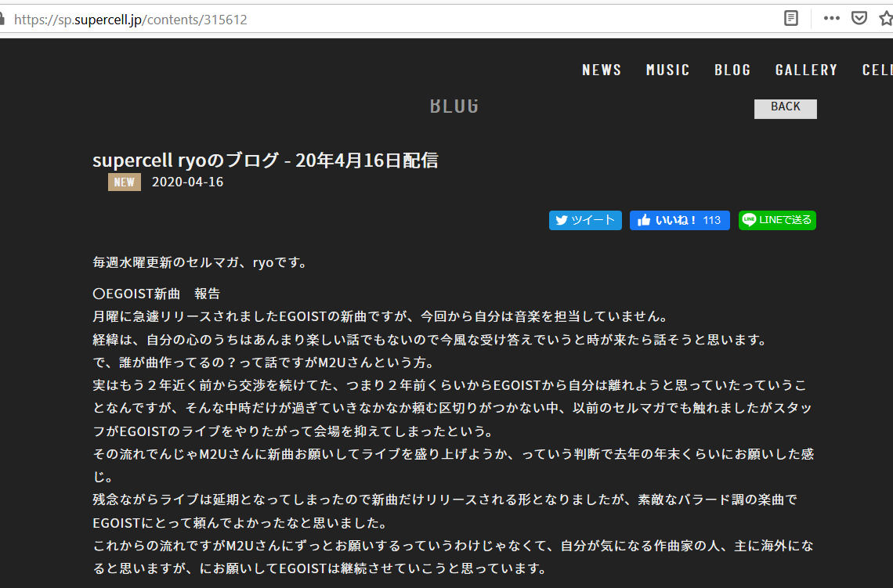This screenshot has height=588, width=893.
Task: Send the post via LINEで送る button
Action: coord(777,220)
